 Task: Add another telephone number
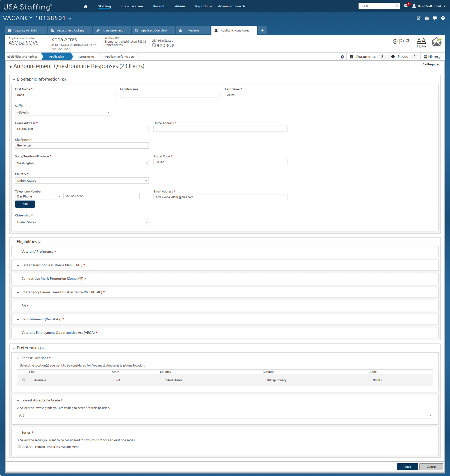[25, 204]
